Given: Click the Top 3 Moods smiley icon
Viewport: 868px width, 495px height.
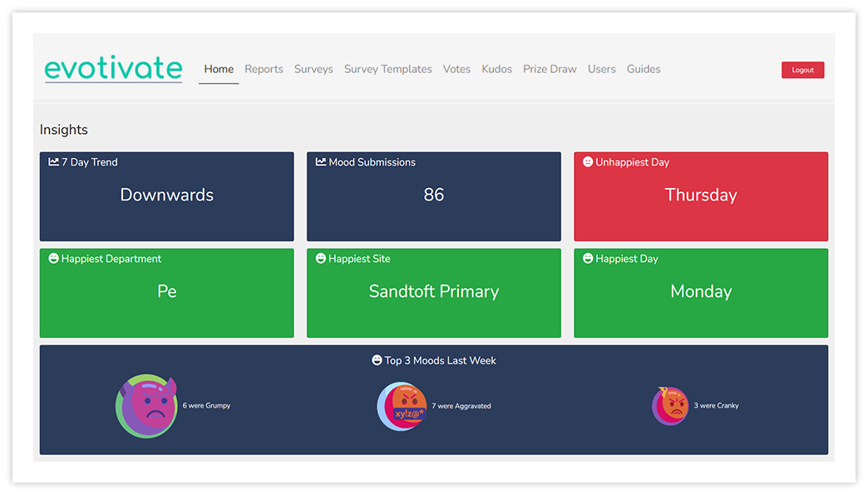Looking at the screenshot, I should coord(377,360).
